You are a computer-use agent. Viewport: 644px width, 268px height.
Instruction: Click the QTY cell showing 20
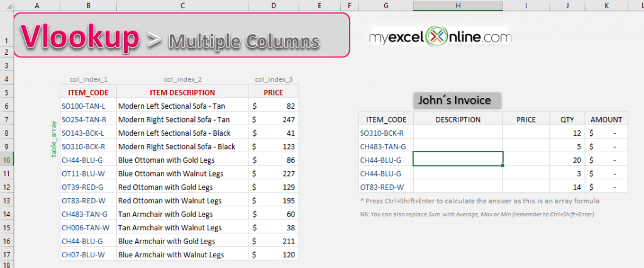point(566,160)
